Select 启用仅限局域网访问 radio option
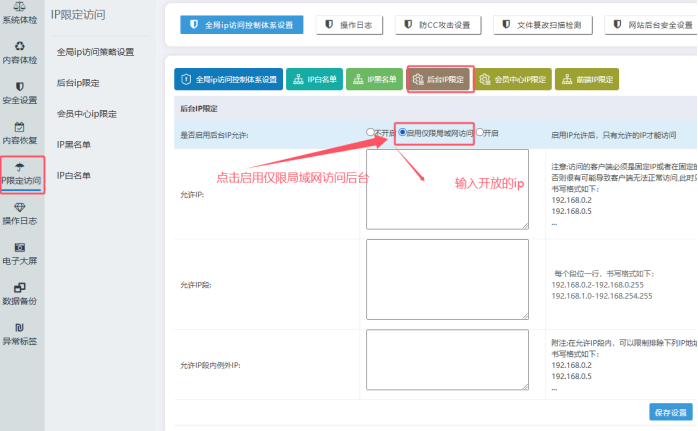The image size is (698, 431). 403,132
